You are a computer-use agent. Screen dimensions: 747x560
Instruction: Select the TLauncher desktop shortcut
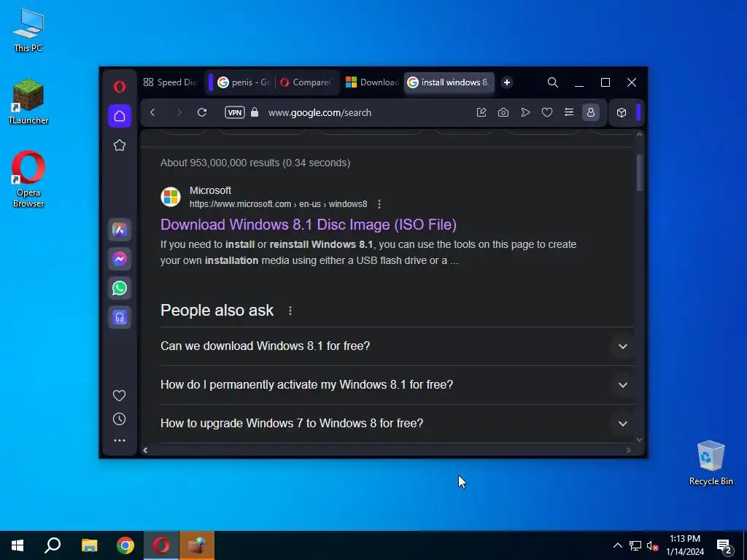(x=28, y=103)
